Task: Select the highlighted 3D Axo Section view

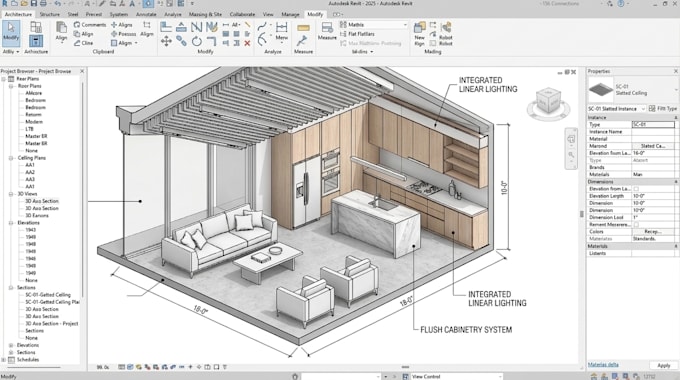Action: [42, 201]
